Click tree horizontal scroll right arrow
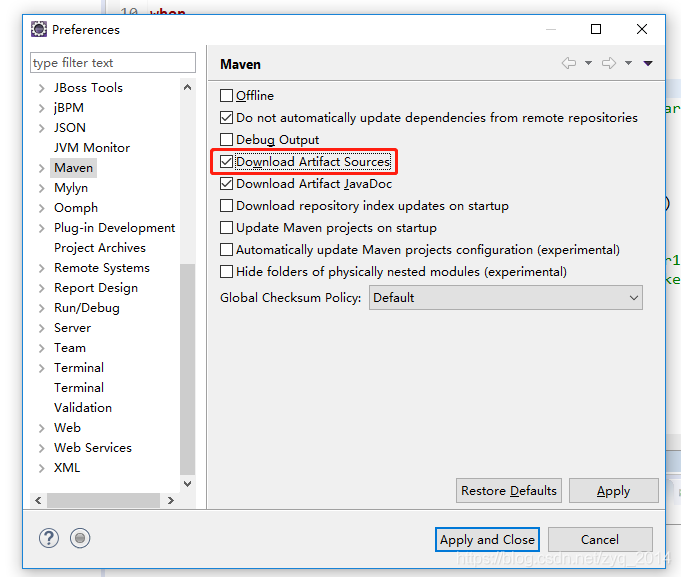 coord(171,501)
